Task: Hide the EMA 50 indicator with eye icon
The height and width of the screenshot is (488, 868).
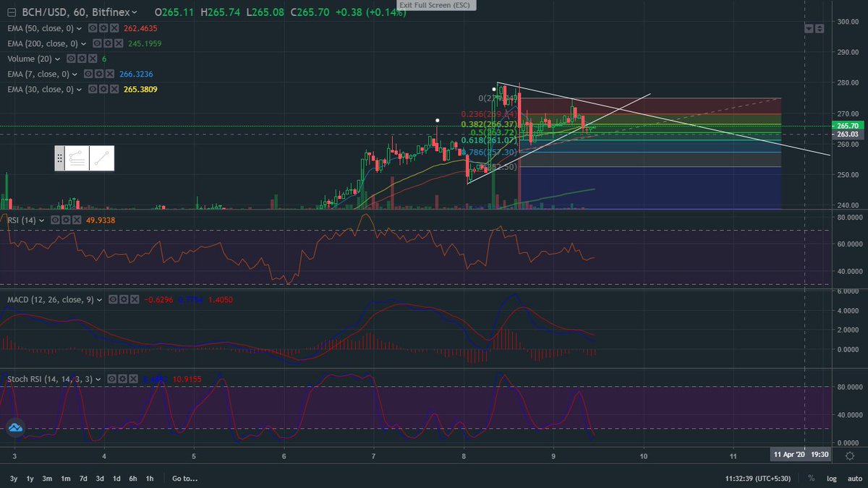Action: click(92, 28)
